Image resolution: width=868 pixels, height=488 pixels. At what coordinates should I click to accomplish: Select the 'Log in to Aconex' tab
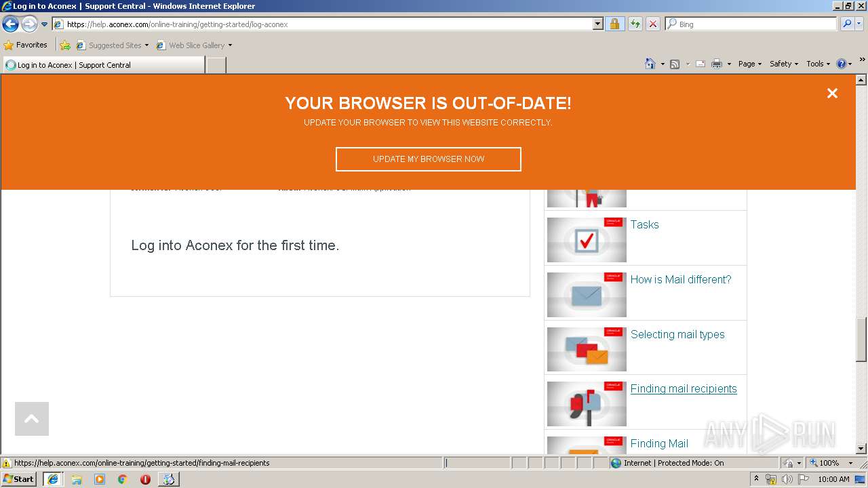(x=103, y=65)
